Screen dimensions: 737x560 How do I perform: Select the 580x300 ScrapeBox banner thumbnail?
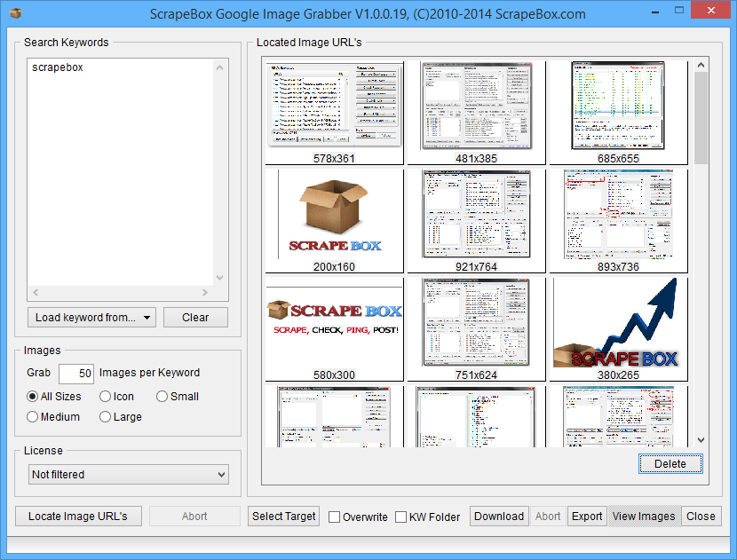(335, 324)
